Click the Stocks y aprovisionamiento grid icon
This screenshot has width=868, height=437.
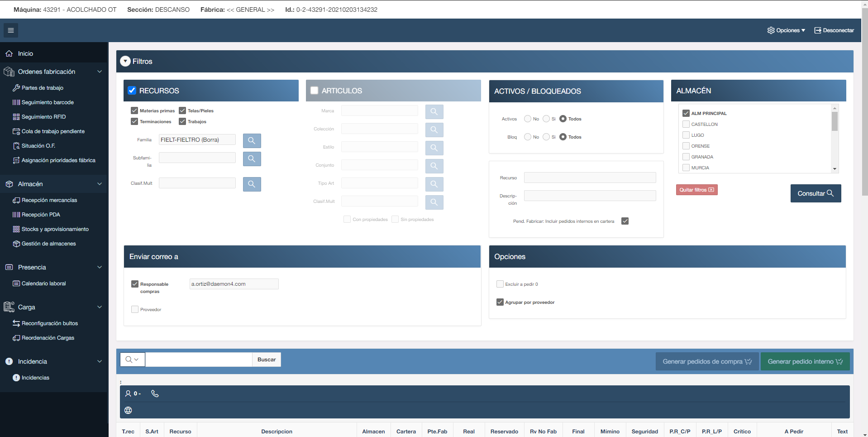[x=17, y=229]
